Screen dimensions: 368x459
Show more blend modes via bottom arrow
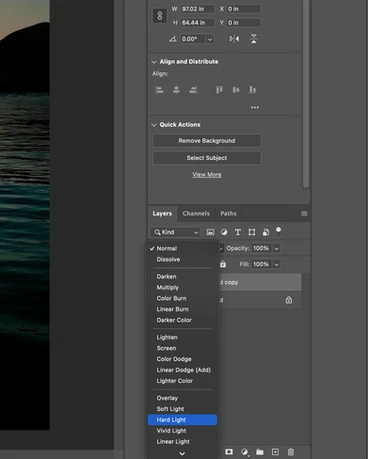(x=182, y=453)
